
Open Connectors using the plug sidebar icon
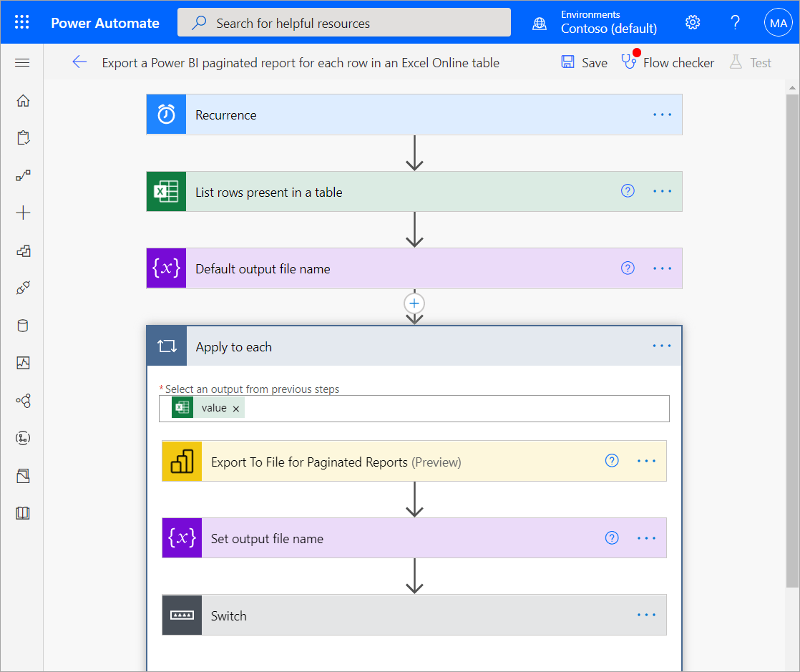pyautogui.click(x=22, y=287)
